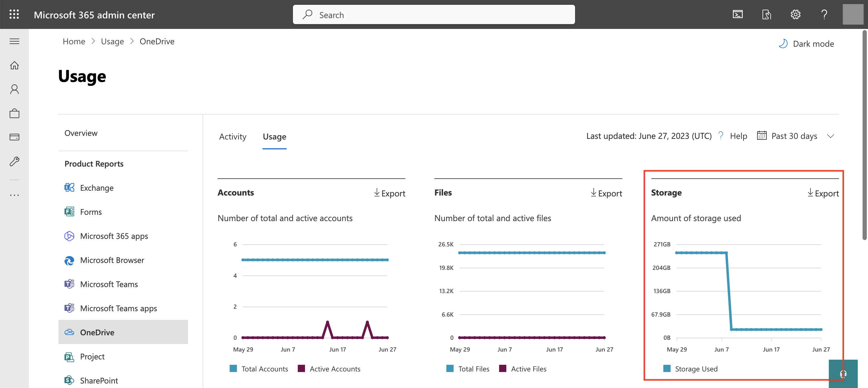This screenshot has height=388, width=868.
Task: Open the Past 30 days date range dropdown
Action: [x=796, y=136]
